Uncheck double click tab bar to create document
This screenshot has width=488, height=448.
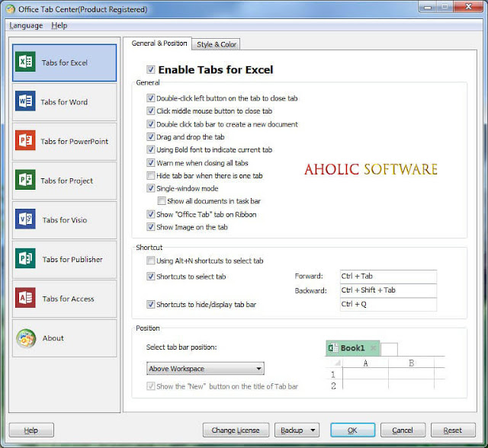click(x=151, y=124)
